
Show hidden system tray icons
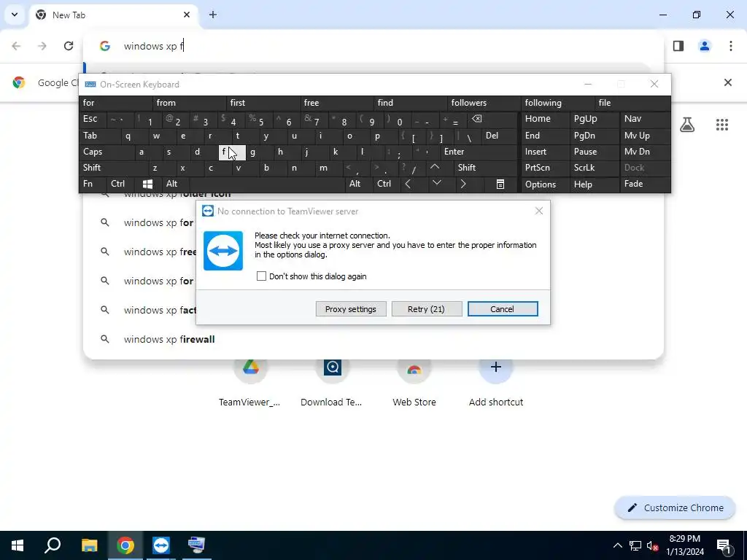[617, 545]
